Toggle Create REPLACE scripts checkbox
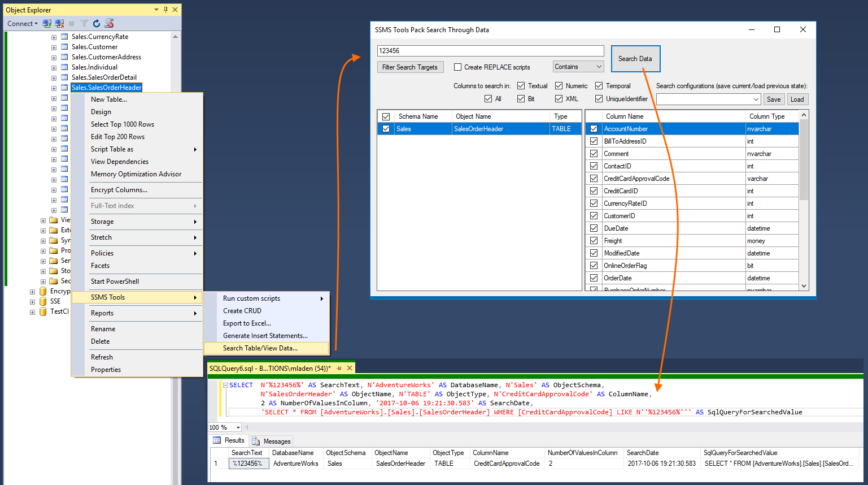The image size is (868, 485). [458, 67]
